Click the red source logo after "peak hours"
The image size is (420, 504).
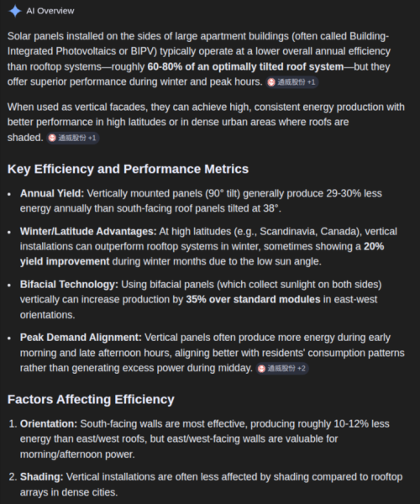coord(271,82)
